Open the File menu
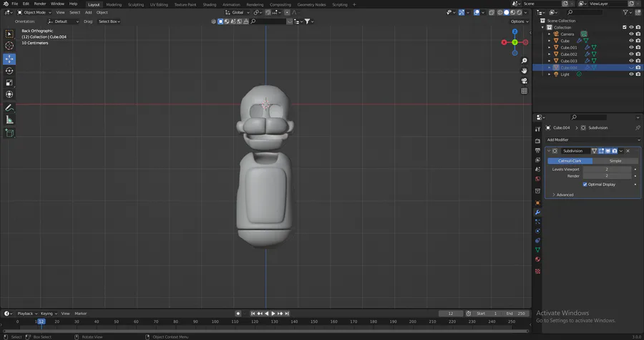The image size is (644, 340). click(x=15, y=4)
